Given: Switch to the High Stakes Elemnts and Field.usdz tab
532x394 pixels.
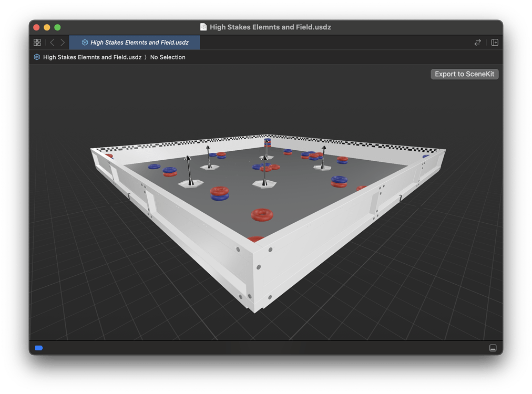Looking at the screenshot, I should [x=139, y=43].
